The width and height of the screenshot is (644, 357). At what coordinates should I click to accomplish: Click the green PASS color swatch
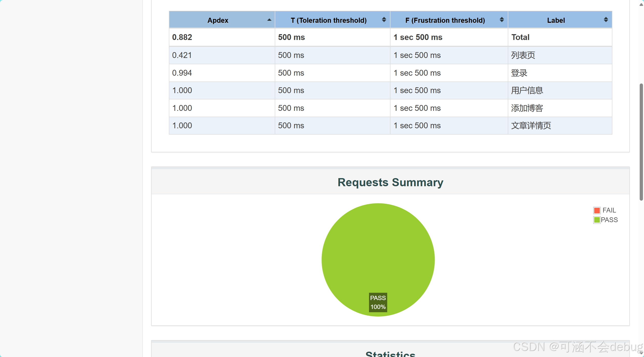coord(597,220)
